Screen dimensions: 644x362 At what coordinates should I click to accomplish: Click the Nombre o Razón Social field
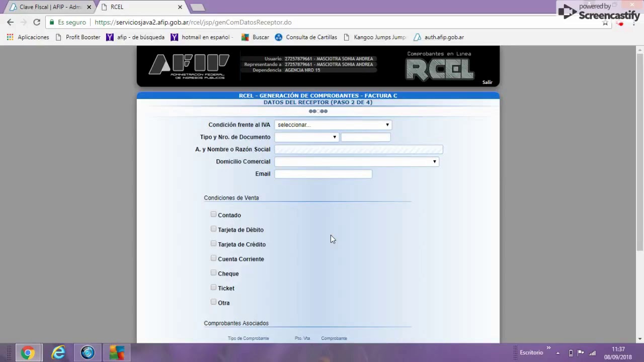[x=359, y=149]
